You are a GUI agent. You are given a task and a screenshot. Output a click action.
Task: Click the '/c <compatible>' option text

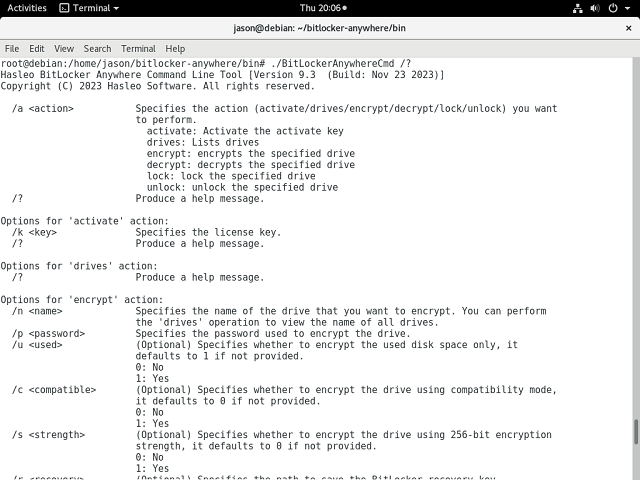(x=54, y=390)
